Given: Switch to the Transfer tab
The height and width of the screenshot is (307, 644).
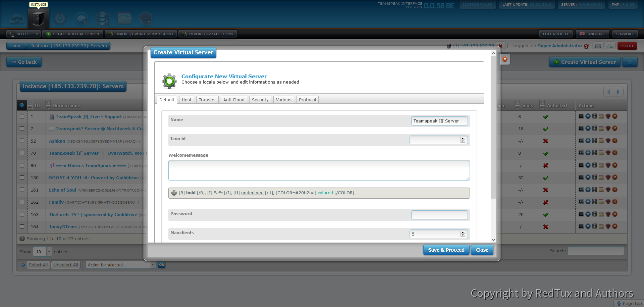Looking at the screenshot, I should (207, 100).
